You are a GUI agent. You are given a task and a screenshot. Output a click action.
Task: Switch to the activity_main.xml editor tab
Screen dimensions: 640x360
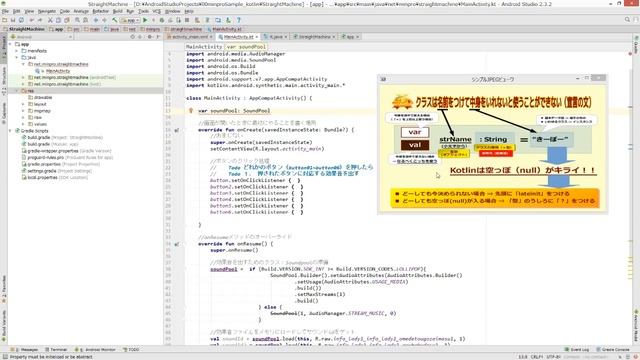click(189, 37)
